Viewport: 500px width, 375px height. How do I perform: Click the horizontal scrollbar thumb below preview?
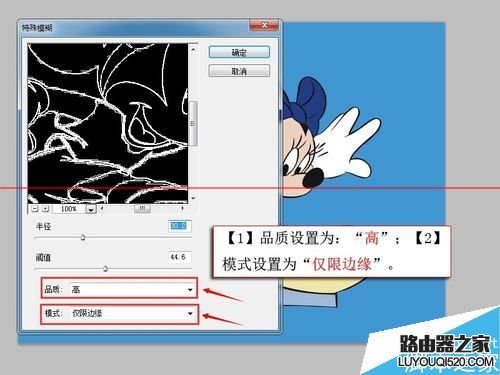click(x=142, y=209)
